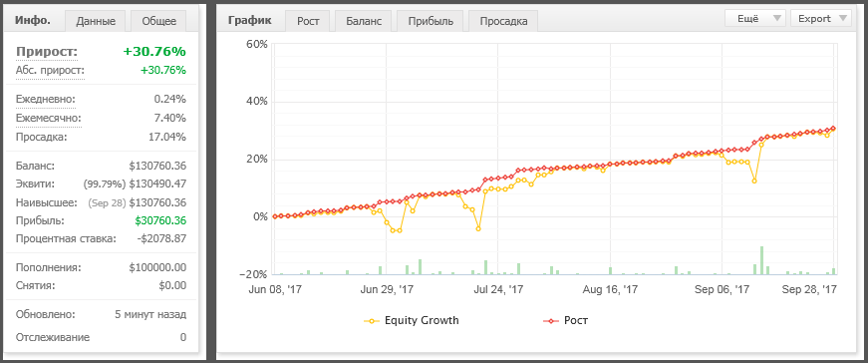This screenshot has height=363, width=868.
Task: Click the Ежедневно label
Action: pos(46,99)
